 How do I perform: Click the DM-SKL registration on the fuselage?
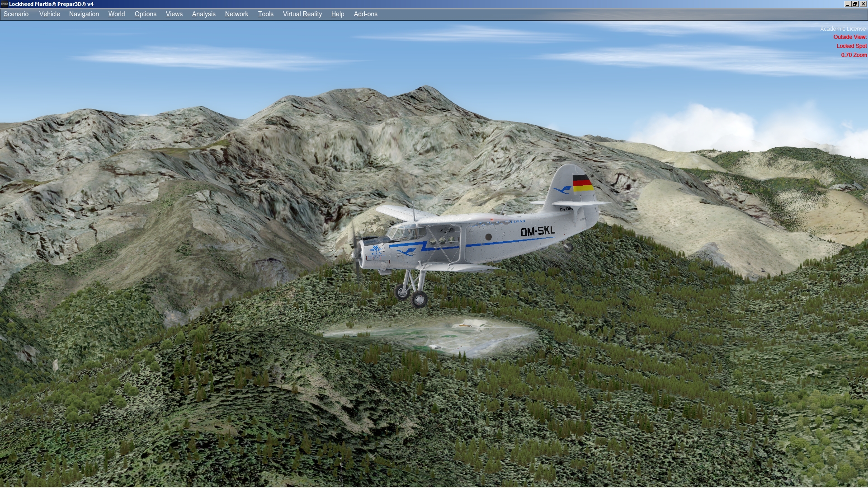point(538,231)
